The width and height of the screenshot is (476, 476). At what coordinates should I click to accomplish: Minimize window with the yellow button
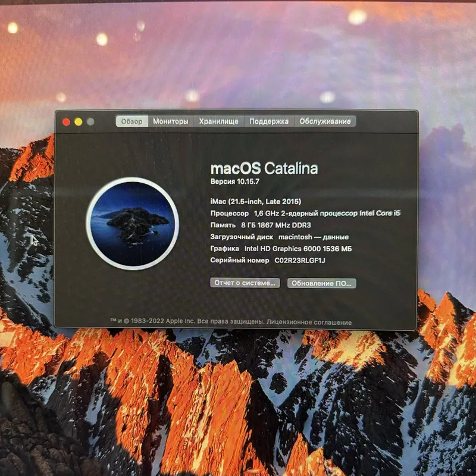coord(79,122)
